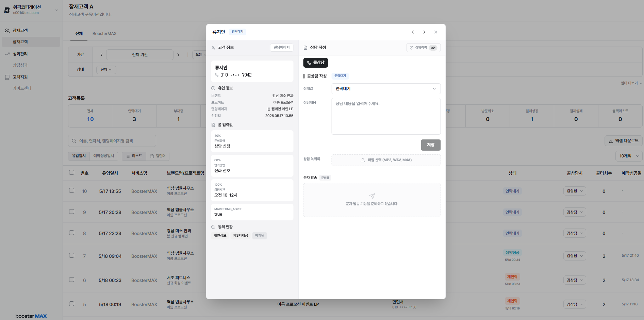Viewport: 644px width, 320px height.
Task: Click the 동의 현황 check icon
Action: [x=213, y=227]
